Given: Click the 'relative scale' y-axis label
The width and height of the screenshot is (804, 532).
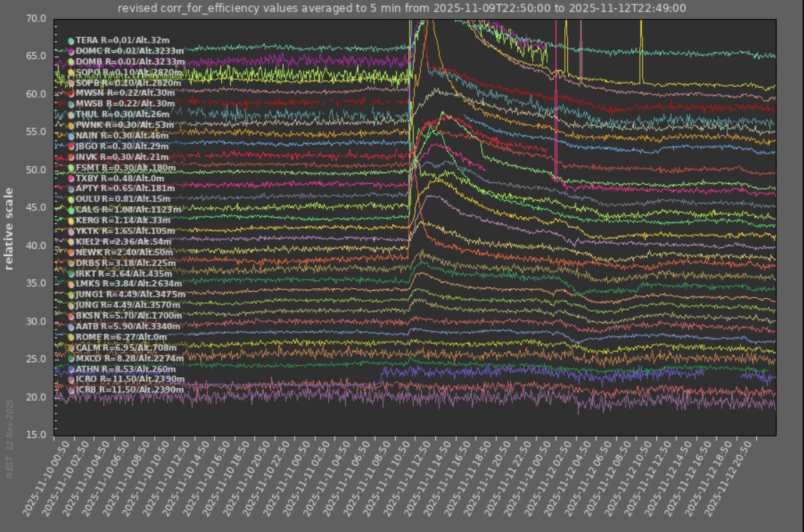Looking at the screenshot, I should (9, 228).
